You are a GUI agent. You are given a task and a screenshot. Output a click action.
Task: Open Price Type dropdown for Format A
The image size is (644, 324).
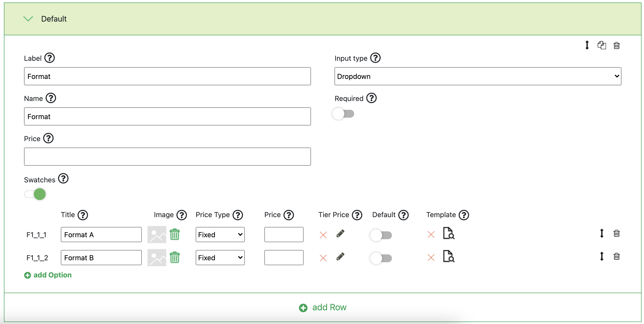pyautogui.click(x=220, y=235)
